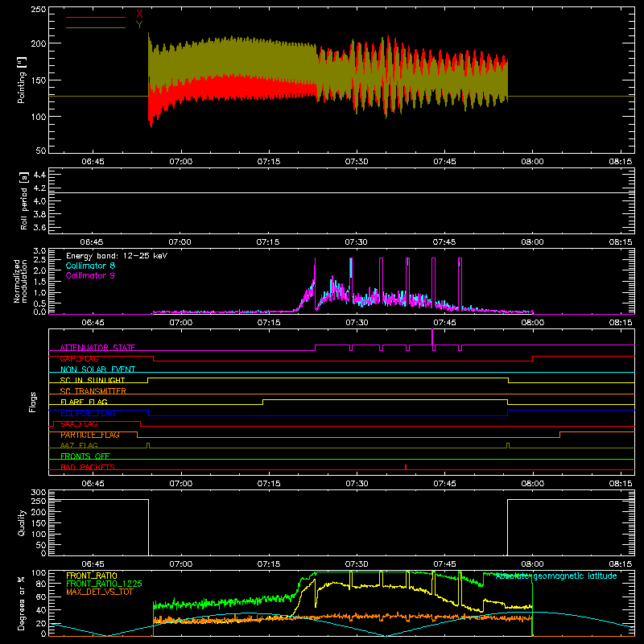Click '07:00' below the Pointing plot

180,162
